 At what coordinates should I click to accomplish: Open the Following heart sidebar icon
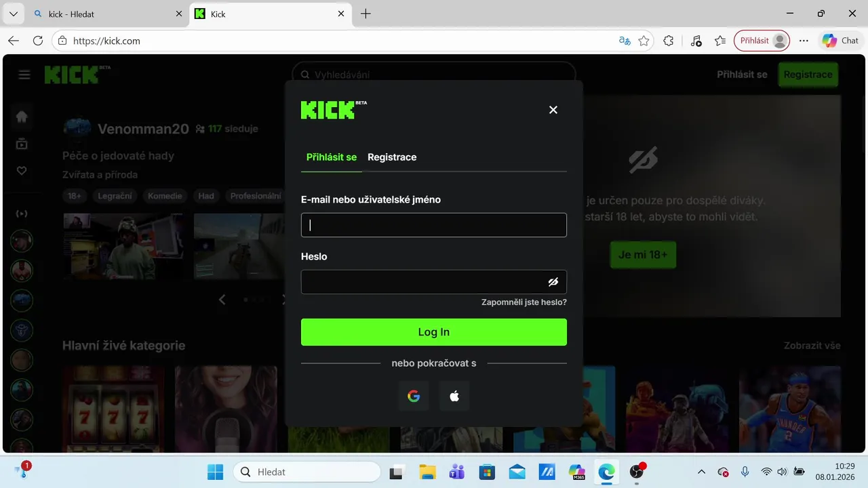click(22, 171)
